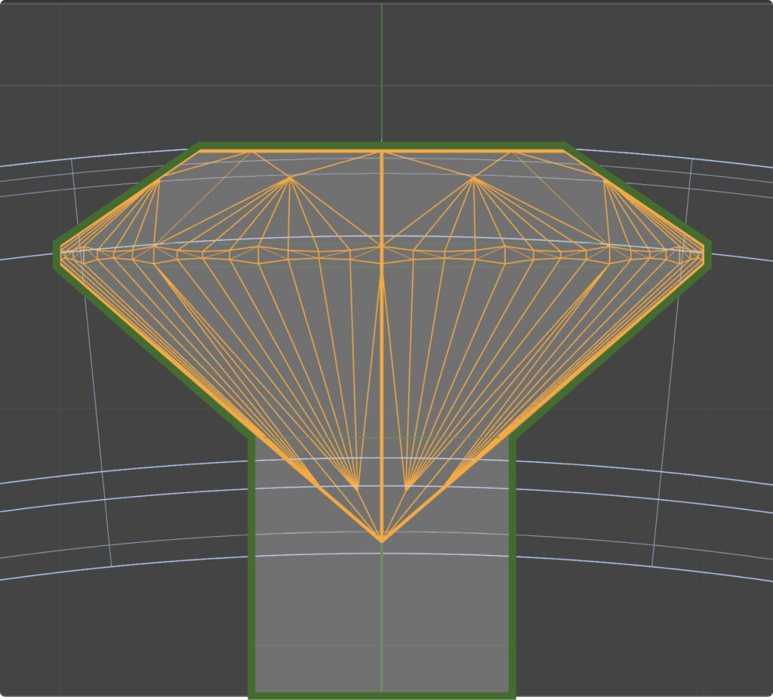Click right junction where shaft meets pavilion outline
This screenshot has width=773, height=700.
point(512,437)
